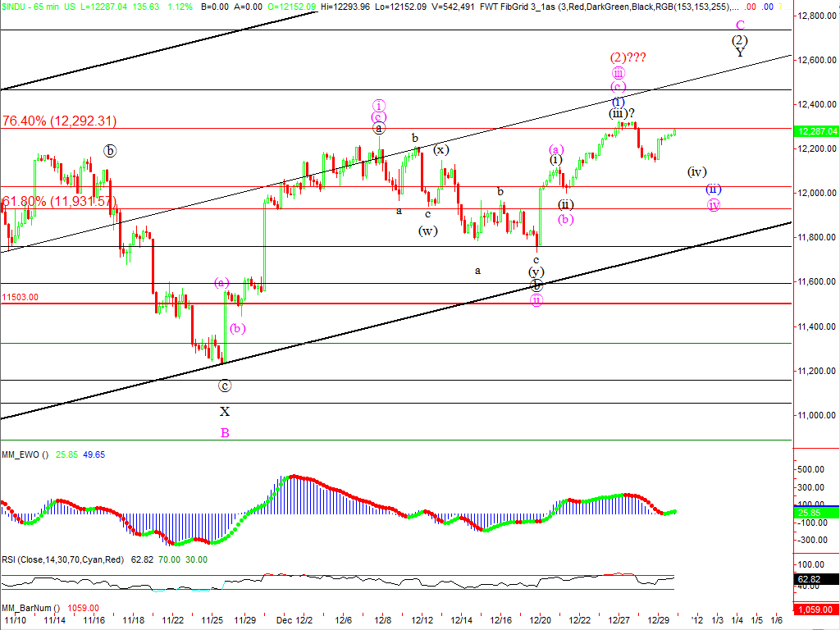This screenshot has width=840, height=630.
Task: Click the black (iv) projected wave label
Action: point(696,172)
